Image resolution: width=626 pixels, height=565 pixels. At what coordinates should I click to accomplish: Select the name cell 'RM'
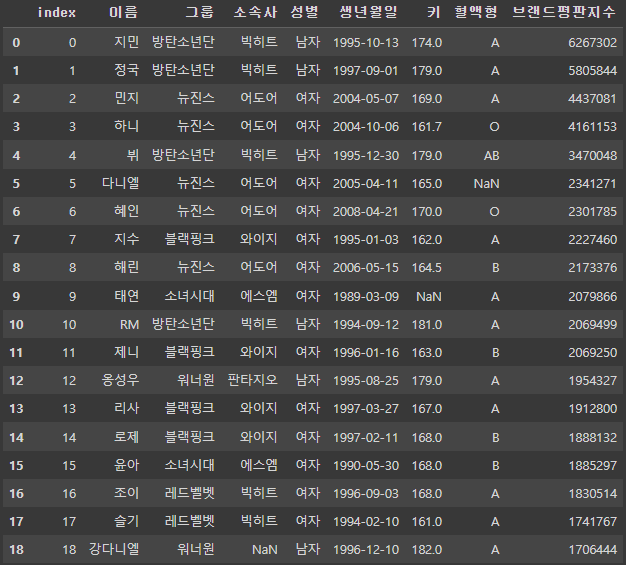129,325
